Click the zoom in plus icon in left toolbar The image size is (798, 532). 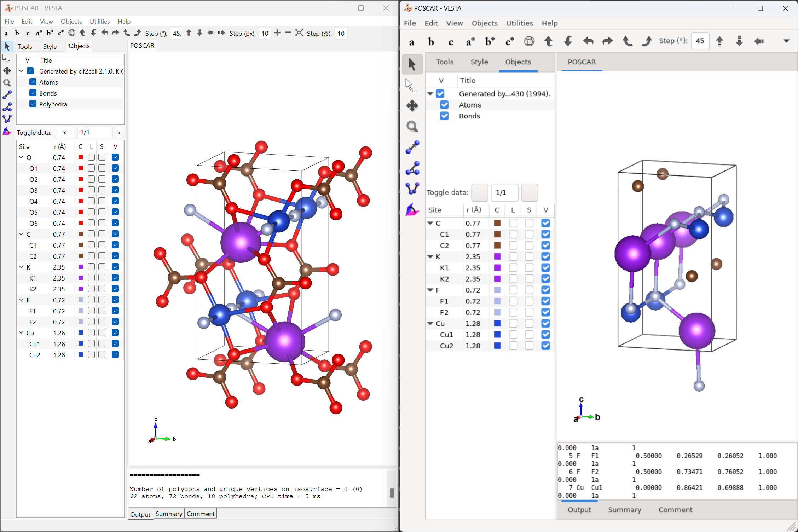(x=277, y=33)
